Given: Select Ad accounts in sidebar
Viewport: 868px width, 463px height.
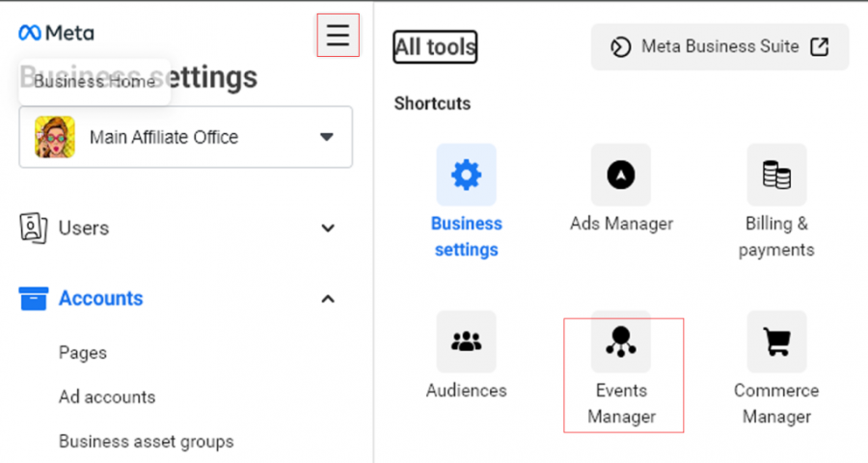Looking at the screenshot, I should (107, 397).
